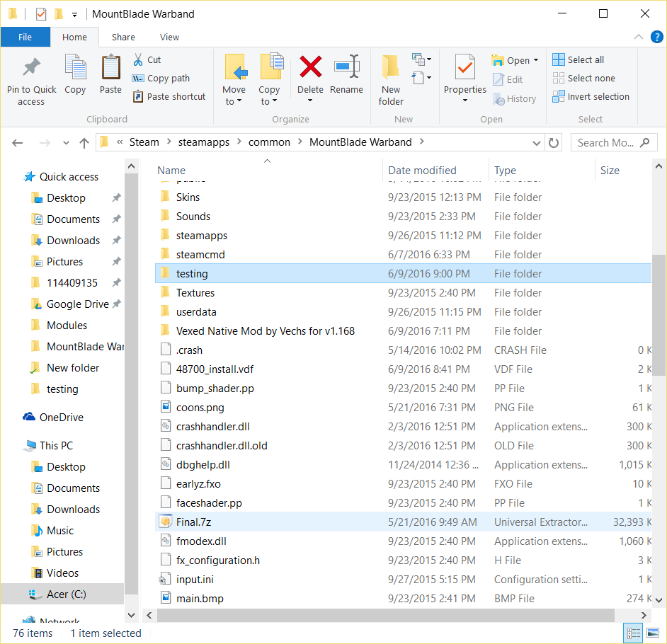Click steamapps in the breadcrumb path
This screenshot has height=644, width=667.
pyautogui.click(x=204, y=142)
